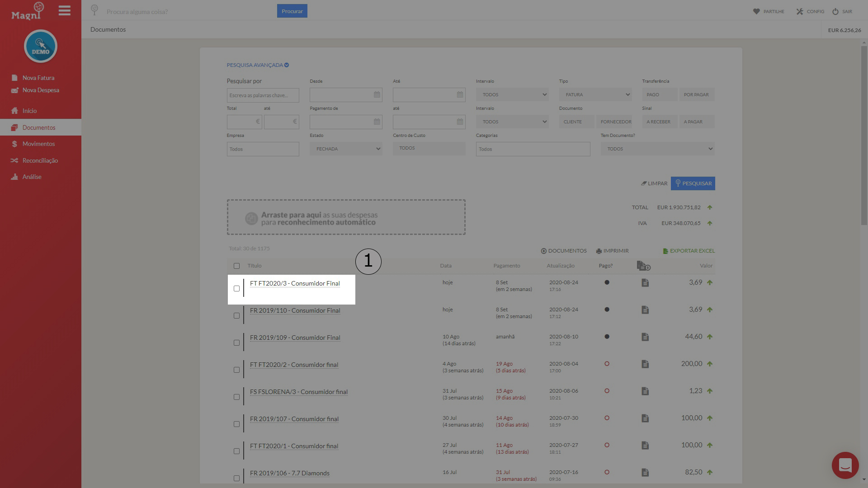Click the calendar icon in Desde field
868x488 pixels.
pyautogui.click(x=377, y=95)
